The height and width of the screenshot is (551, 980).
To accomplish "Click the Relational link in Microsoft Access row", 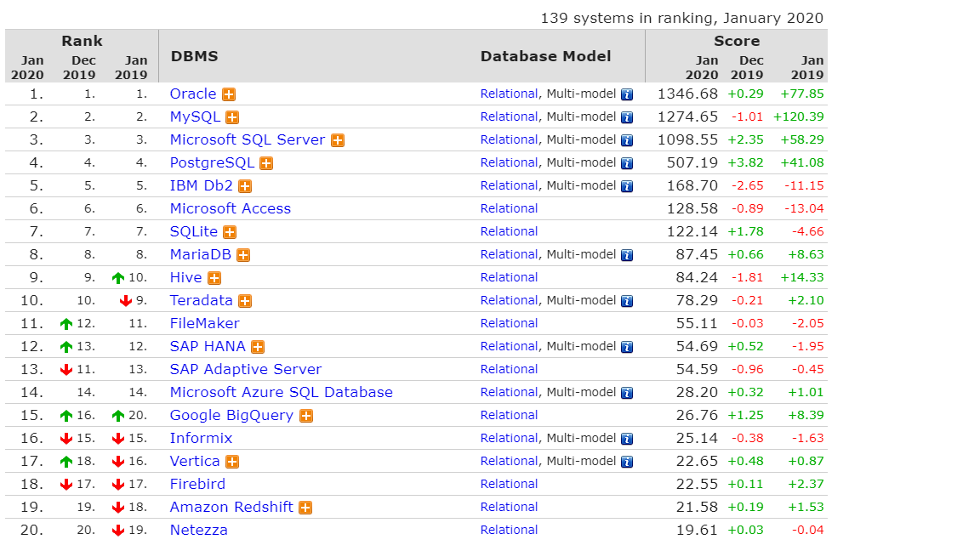I will (509, 208).
